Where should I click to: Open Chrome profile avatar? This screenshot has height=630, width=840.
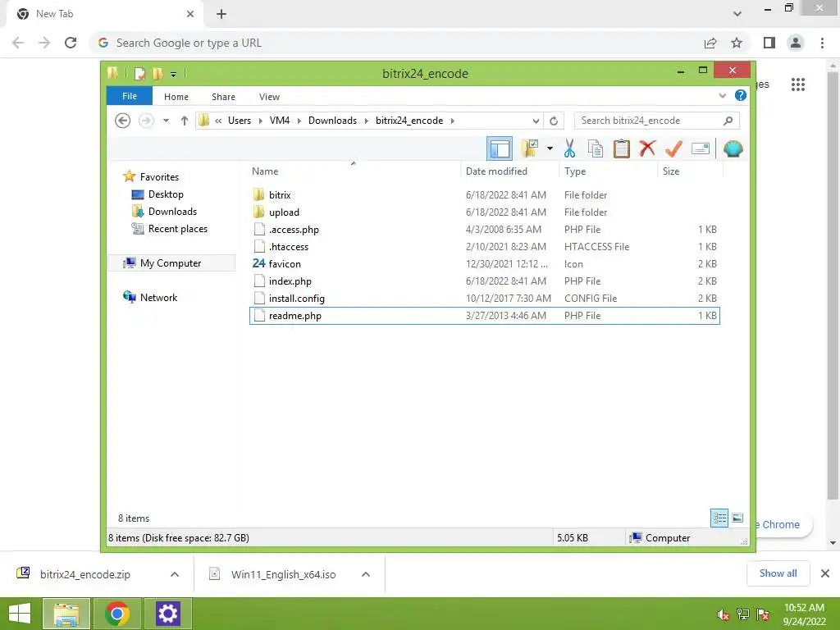796,43
